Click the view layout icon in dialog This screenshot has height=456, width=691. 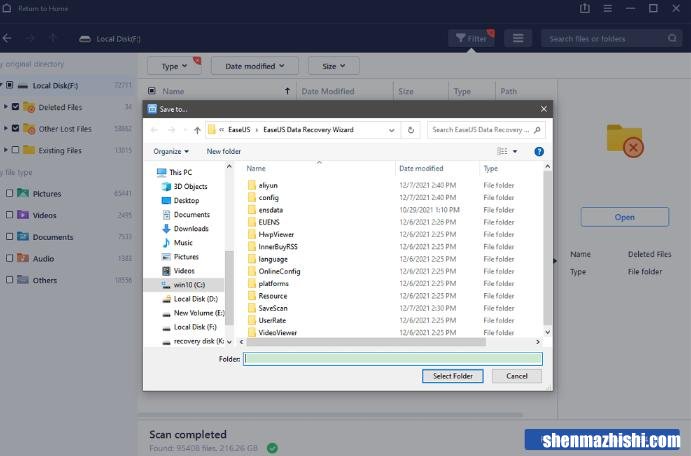click(x=502, y=152)
